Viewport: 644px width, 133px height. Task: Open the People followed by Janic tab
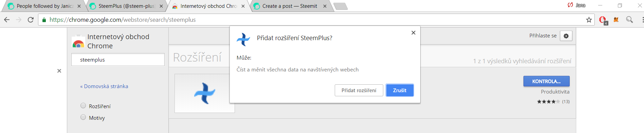44,6
